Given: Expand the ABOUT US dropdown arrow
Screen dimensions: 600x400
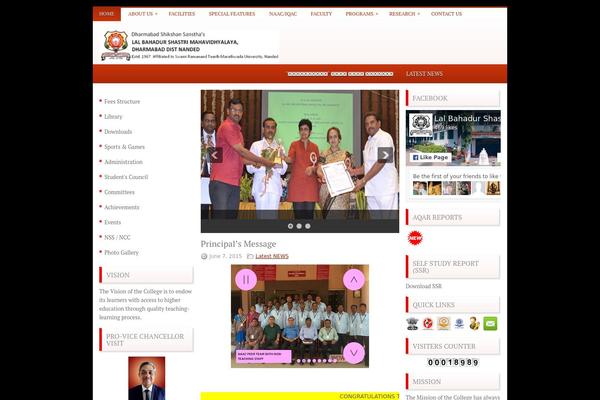Looking at the screenshot, I should pos(156,14).
